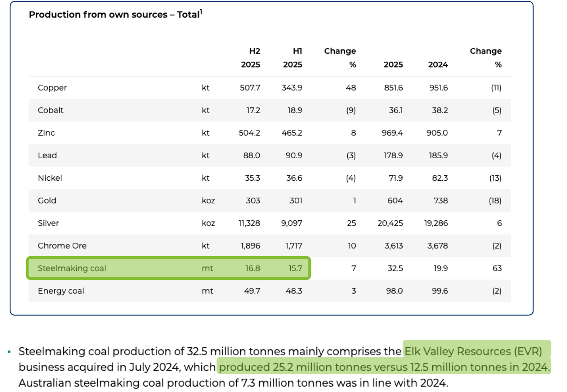Click Copper 2024 value 951.6
Viewport: 567px width, 392px height.
439,88
